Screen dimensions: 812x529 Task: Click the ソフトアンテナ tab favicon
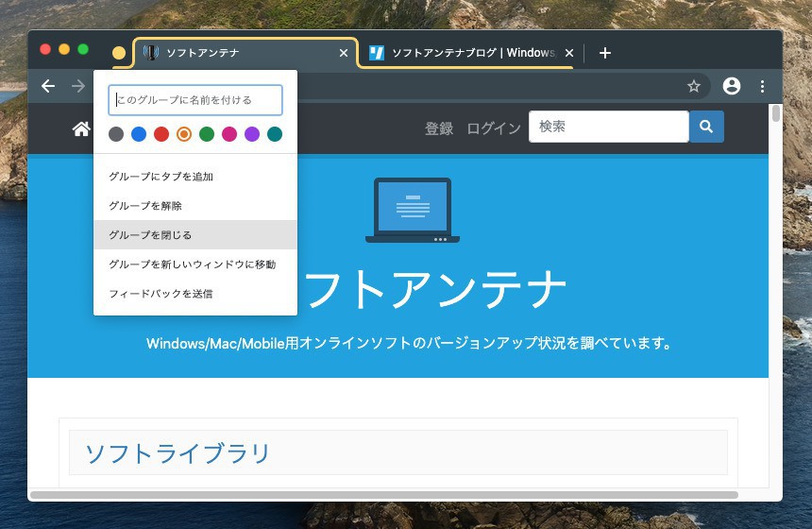pyautogui.click(x=151, y=52)
